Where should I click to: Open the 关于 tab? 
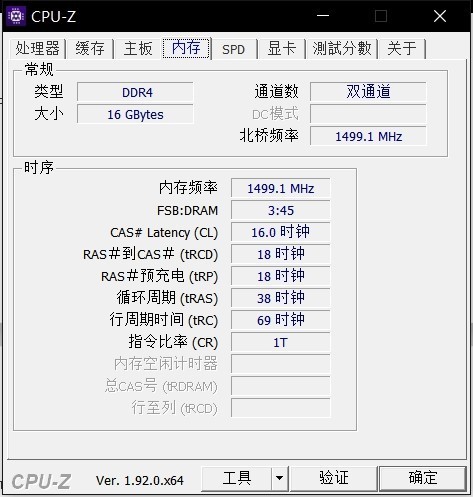pyautogui.click(x=402, y=49)
